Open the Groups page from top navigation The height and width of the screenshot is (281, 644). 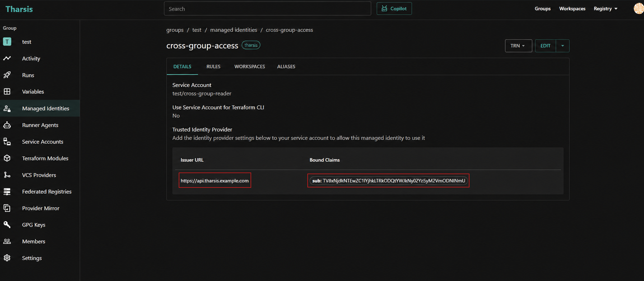tap(543, 9)
